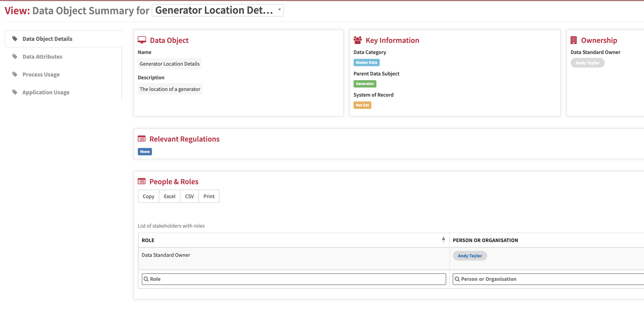Click the Ownership building icon
This screenshot has width=644, height=309.
(x=574, y=40)
